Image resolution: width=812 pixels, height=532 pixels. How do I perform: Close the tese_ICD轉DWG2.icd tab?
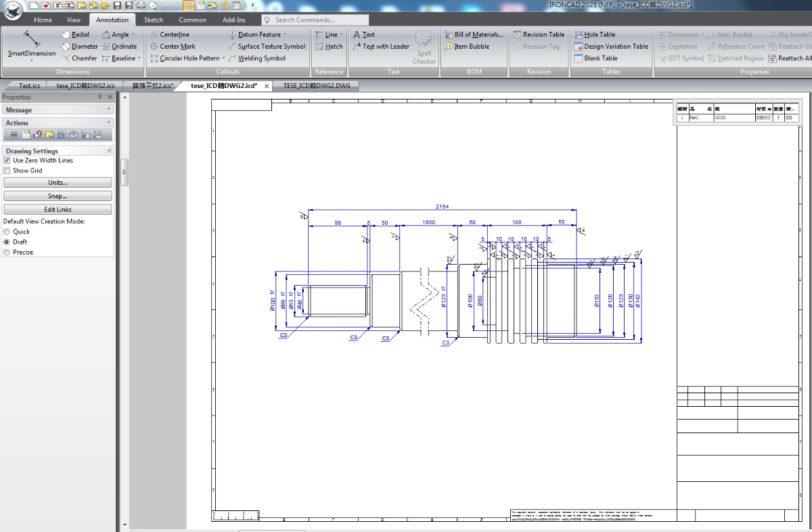coord(266,86)
